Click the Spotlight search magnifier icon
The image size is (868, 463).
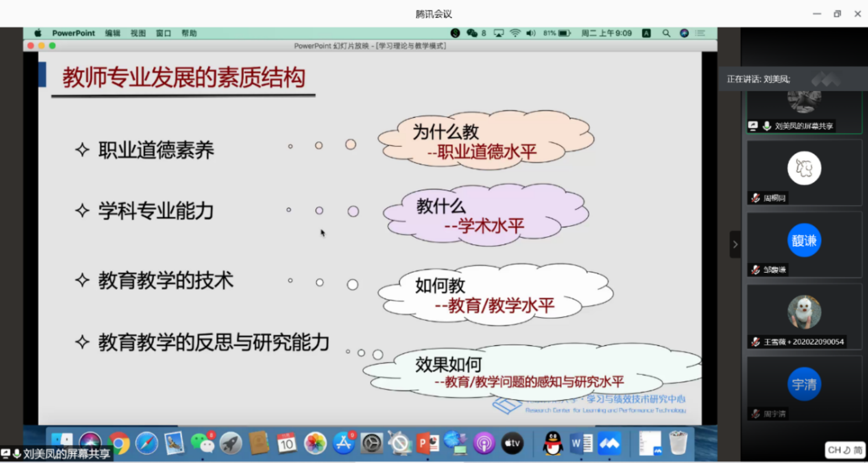coord(666,33)
